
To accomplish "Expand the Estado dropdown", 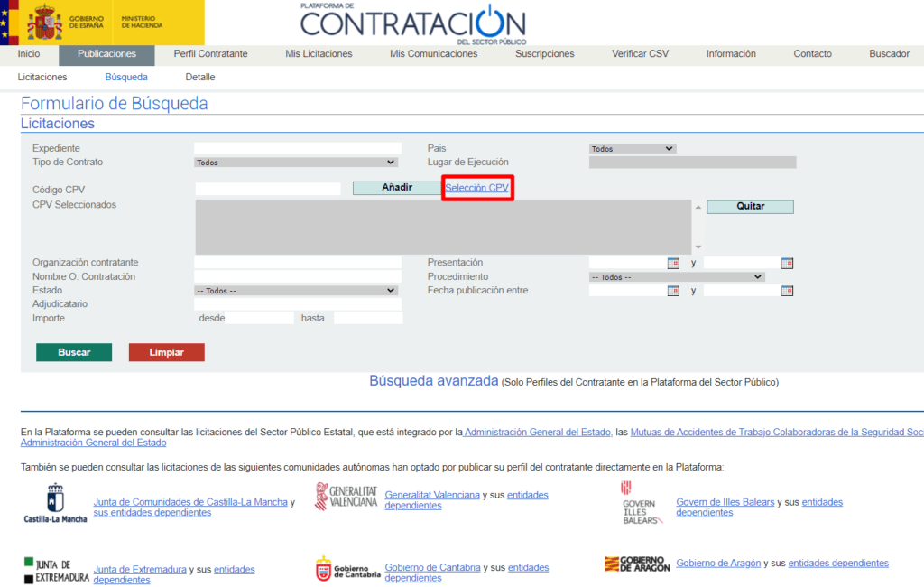I will click(296, 291).
